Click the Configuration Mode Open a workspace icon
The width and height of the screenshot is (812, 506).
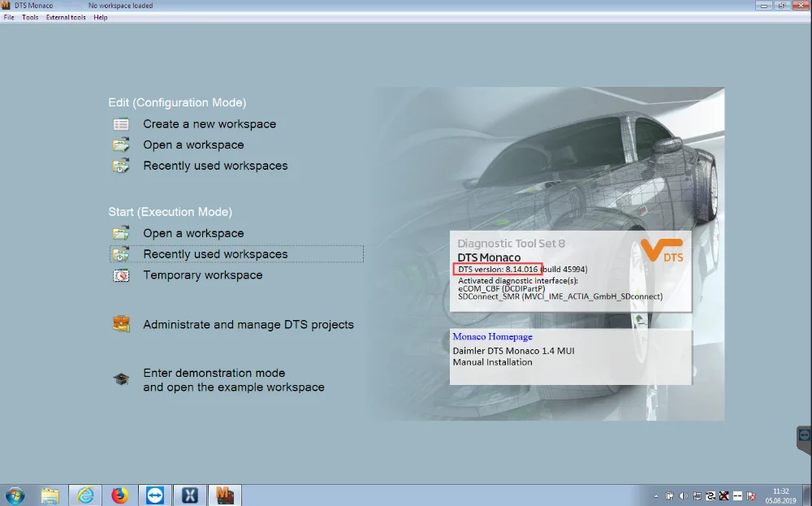[x=121, y=145]
